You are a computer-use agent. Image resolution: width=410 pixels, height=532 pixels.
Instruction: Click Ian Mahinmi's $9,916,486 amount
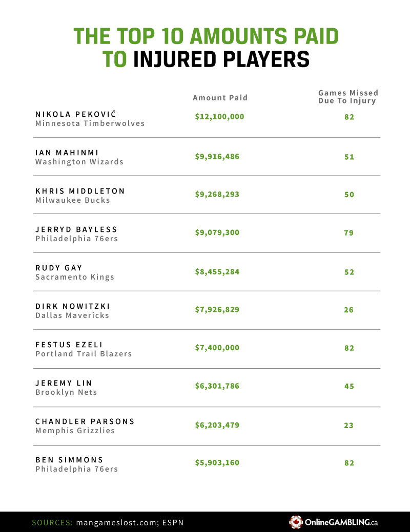(x=217, y=156)
